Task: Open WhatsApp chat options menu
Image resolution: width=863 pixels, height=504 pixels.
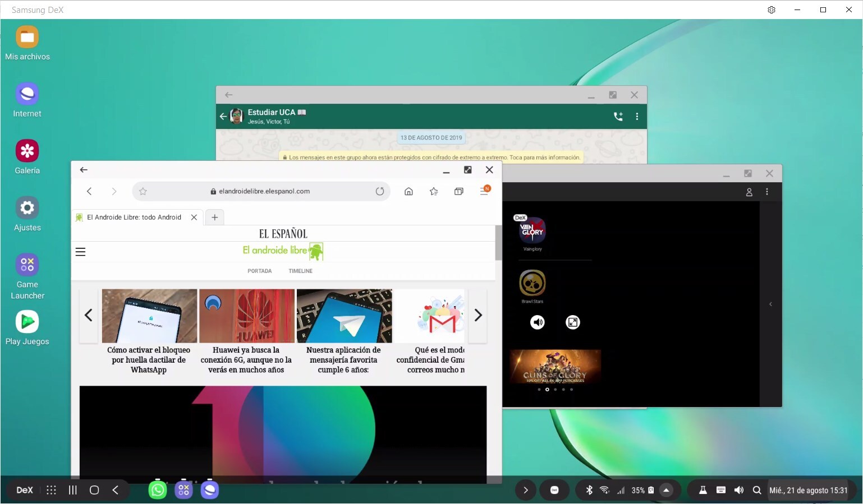Action: pyautogui.click(x=637, y=116)
